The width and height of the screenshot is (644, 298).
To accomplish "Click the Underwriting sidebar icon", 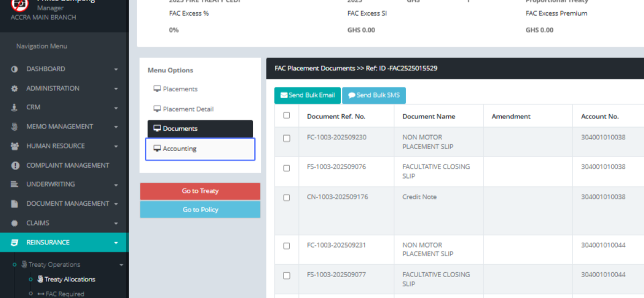I will (x=14, y=184).
